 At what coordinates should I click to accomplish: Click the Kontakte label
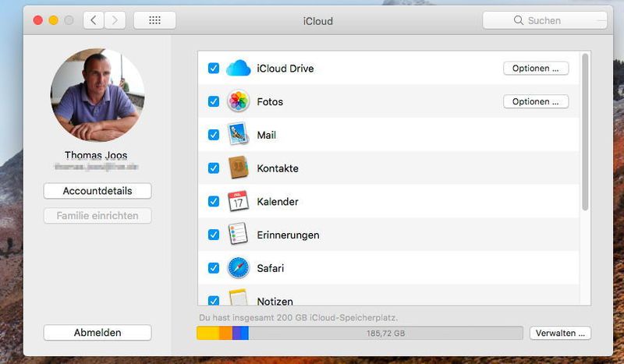278,168
